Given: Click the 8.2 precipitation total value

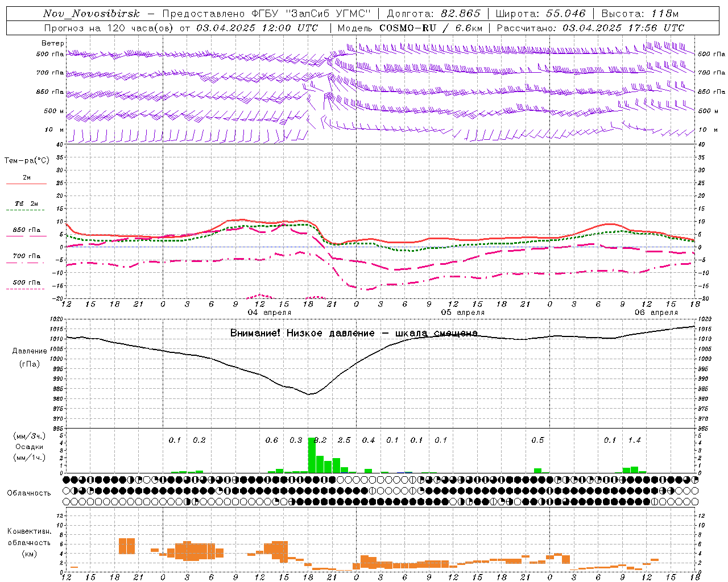Looking at the screenshot, I should 320,440.
